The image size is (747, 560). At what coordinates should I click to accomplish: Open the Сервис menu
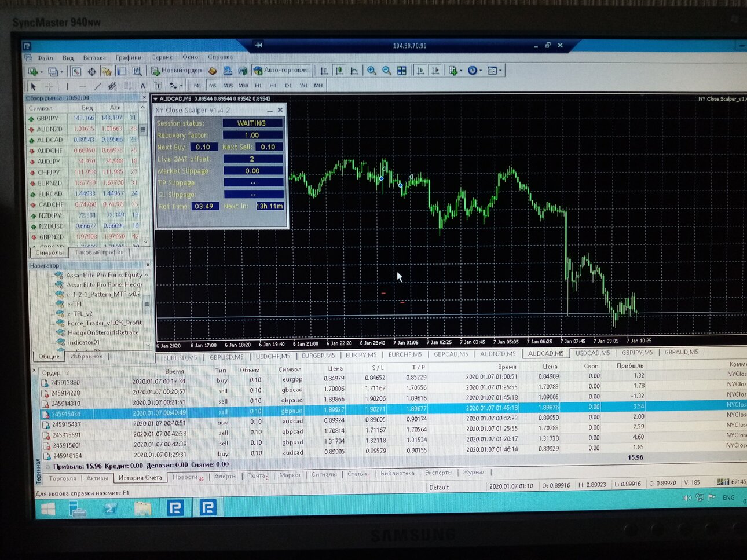click(x=162, y=57)
